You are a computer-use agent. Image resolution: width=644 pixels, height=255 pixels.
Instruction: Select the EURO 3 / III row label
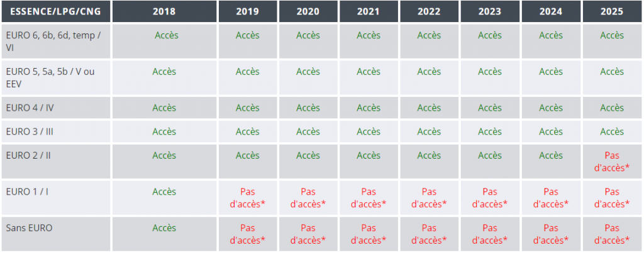click(x=30, y=132)
